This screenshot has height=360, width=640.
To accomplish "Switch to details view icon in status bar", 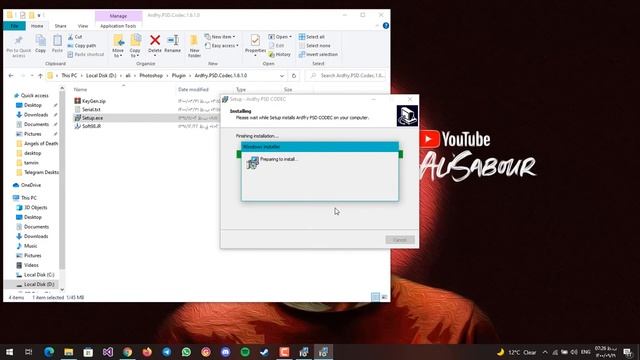I will (x=375, y=297).
